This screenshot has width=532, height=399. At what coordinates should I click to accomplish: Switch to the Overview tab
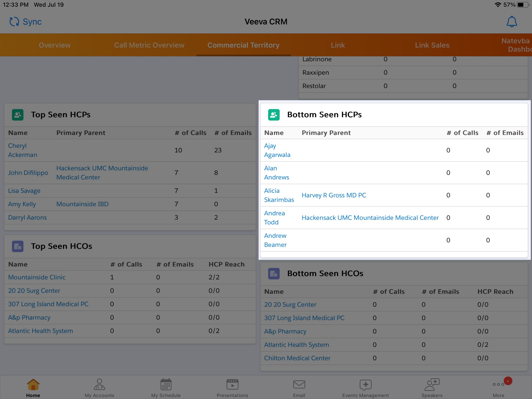(55, 45)
